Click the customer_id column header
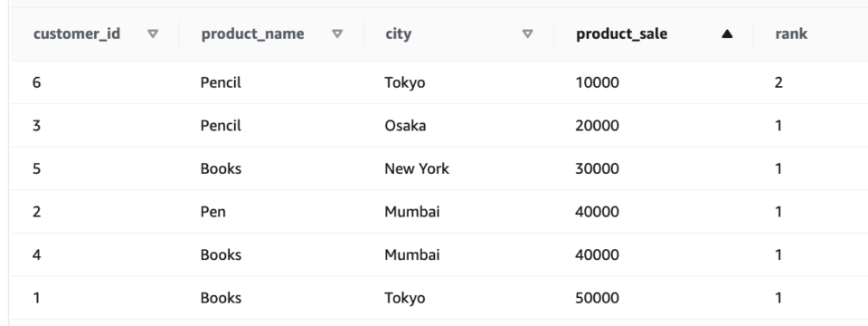 76,34
